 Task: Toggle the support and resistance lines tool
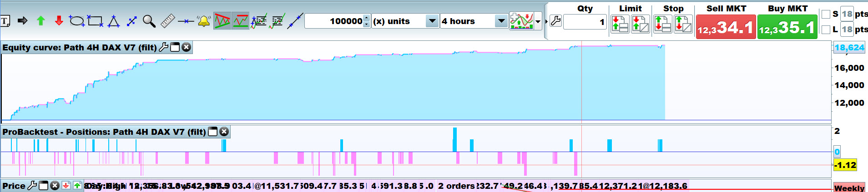pyautogui.click(x=241, y=21)
